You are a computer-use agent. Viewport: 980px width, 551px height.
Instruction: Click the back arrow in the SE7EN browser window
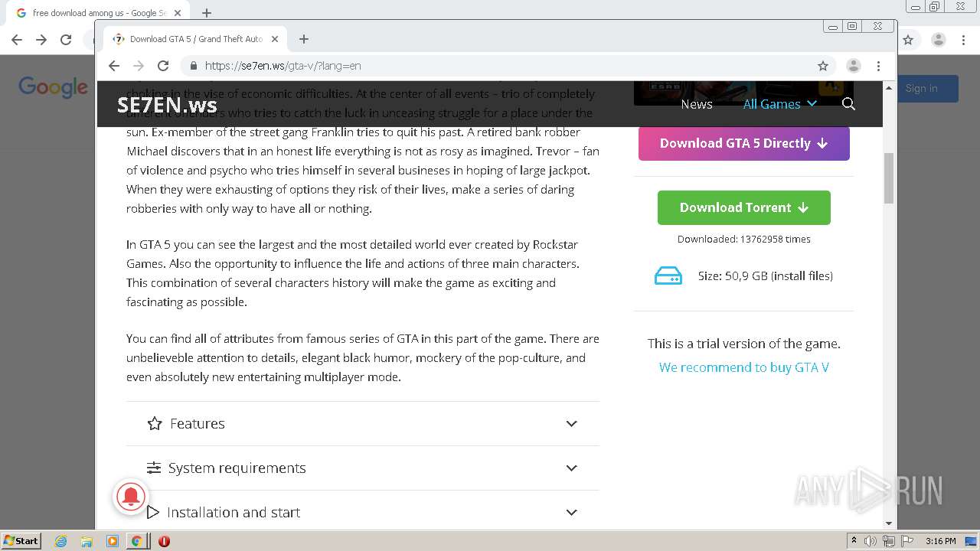[114, 66]
